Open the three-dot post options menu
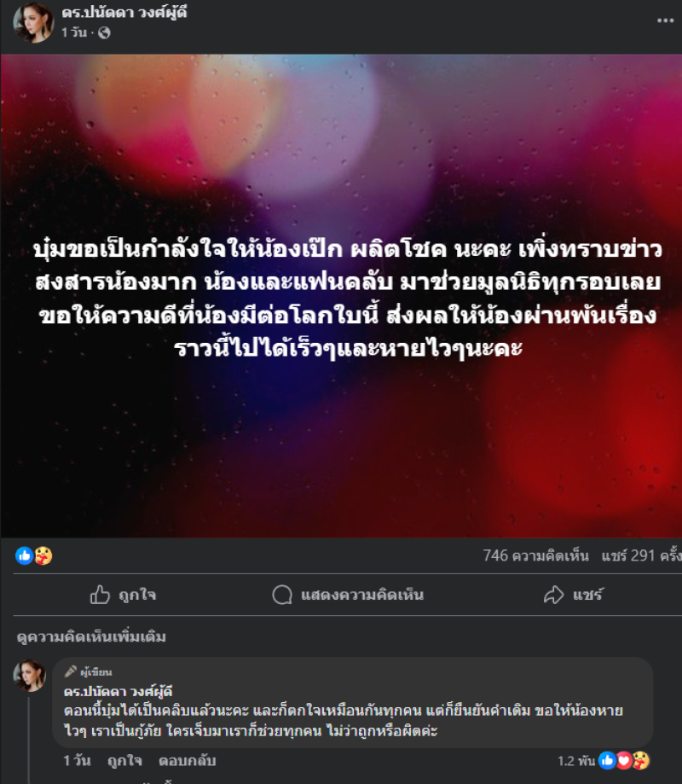The width and height of the screenshot is (682, 784). click(665, 20)
